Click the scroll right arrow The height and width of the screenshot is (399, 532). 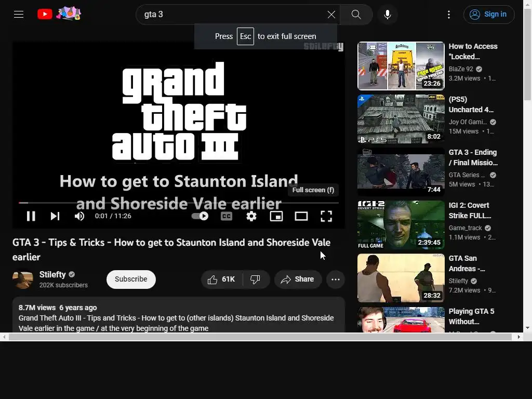point(519,337)
